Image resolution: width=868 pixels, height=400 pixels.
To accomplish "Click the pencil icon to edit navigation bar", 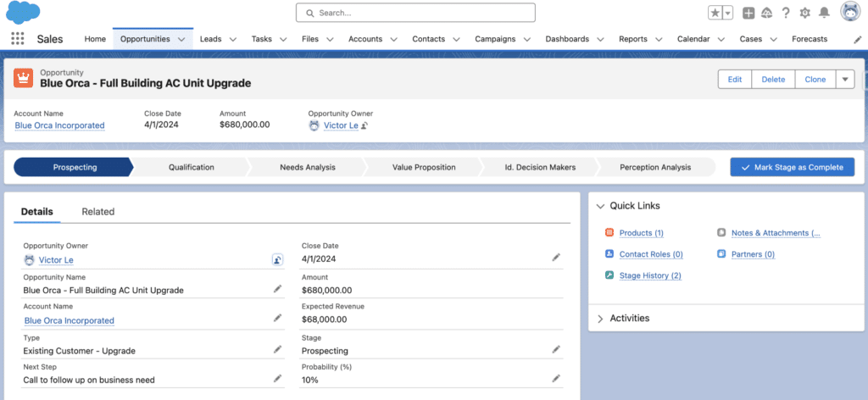I will [858, 39].
